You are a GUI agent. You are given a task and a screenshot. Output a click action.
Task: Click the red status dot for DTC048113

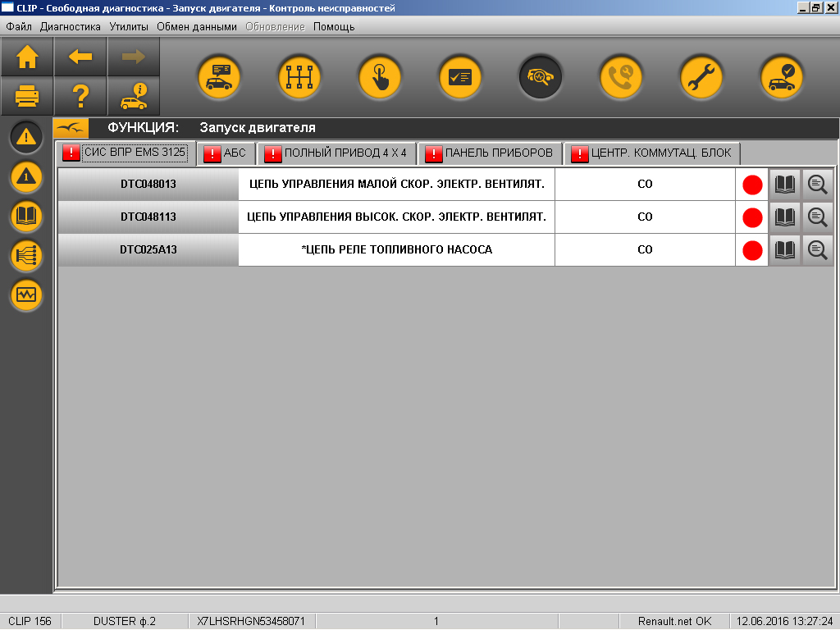(x=752, y=217)
